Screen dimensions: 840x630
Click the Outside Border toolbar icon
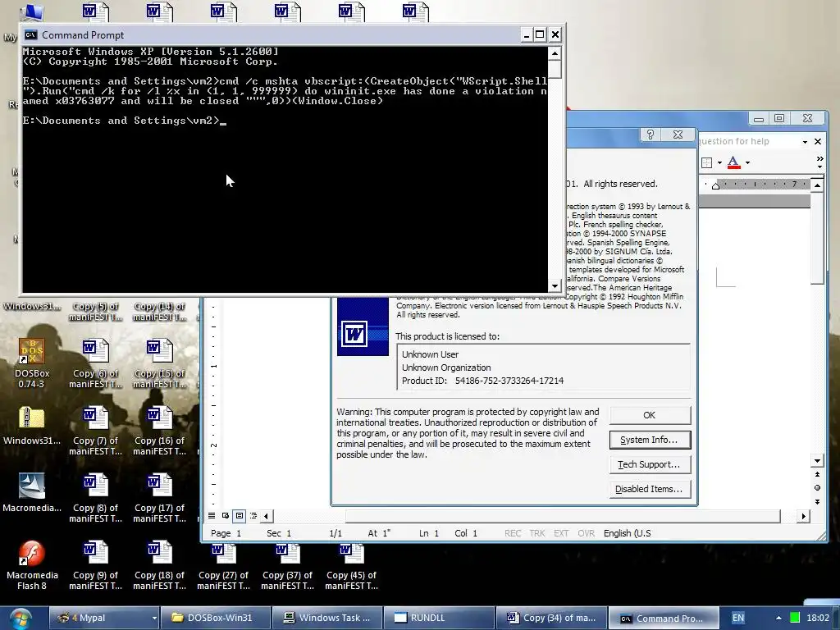tap(706, 163)
